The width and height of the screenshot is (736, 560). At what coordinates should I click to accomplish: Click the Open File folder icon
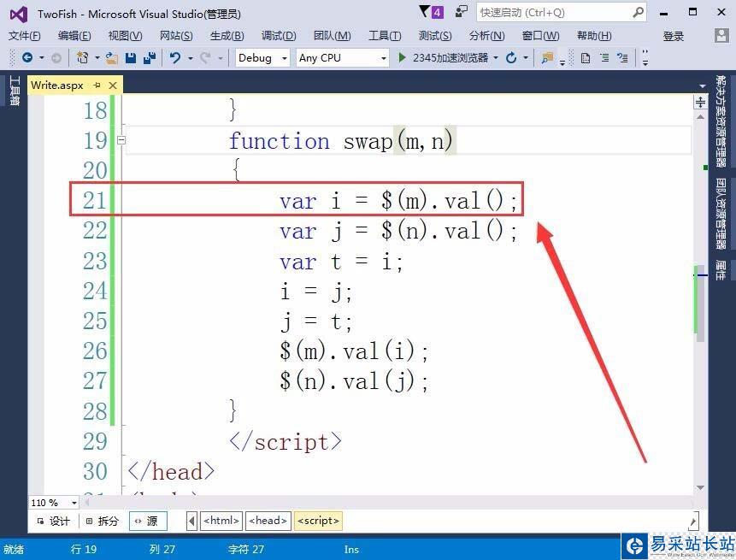(112, 58)
